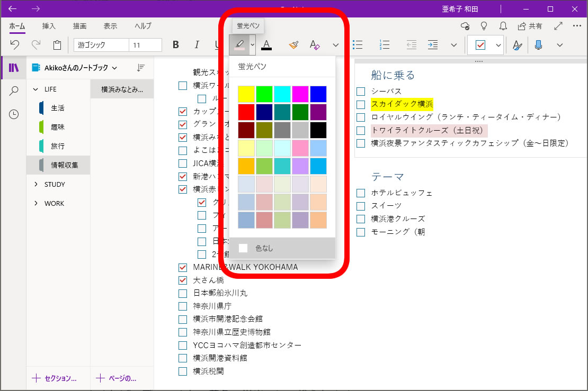Check the ホテルビュッフェ checkbox

point(361,193)
